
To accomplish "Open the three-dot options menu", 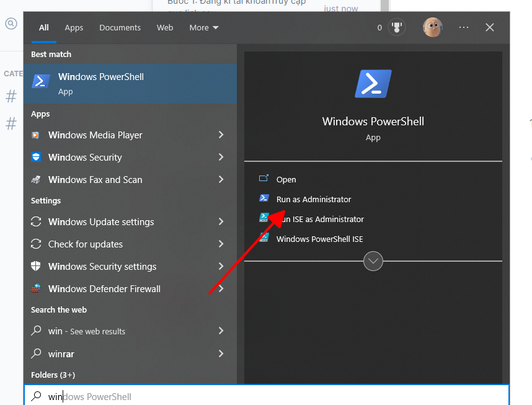I will pos(463,27).
